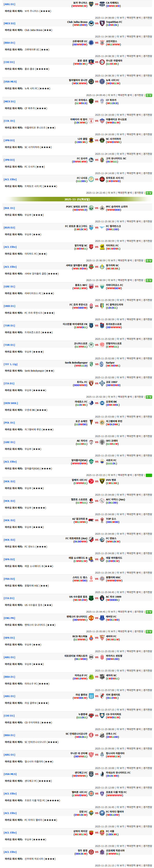Click the AFC Ajax (Am) team logo
154x868 pixels.
102,501
